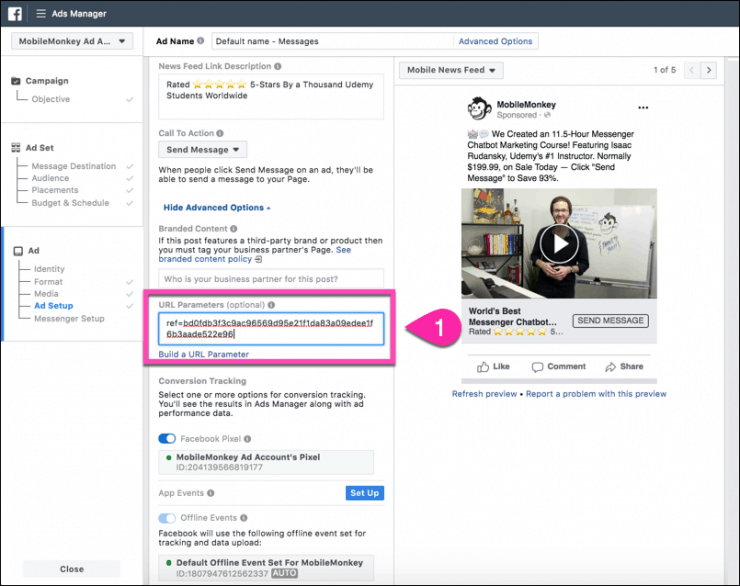Toggle the Facebook Pixel switch
The width and height of the screenshot is (740, 586).
167,439
